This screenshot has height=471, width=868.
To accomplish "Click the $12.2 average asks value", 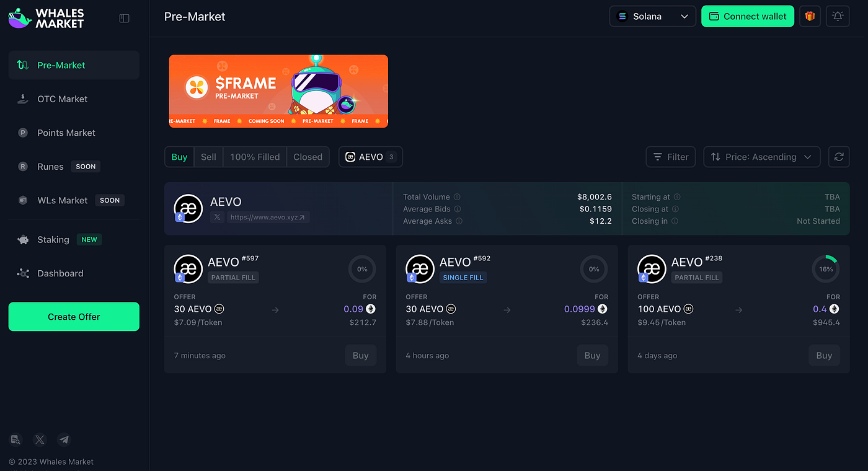I will click(x=601, y=221).
